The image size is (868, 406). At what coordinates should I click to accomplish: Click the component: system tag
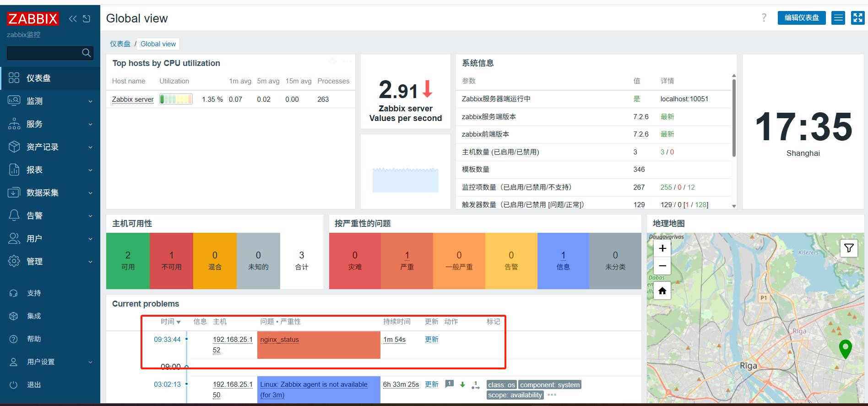[550, 385]
